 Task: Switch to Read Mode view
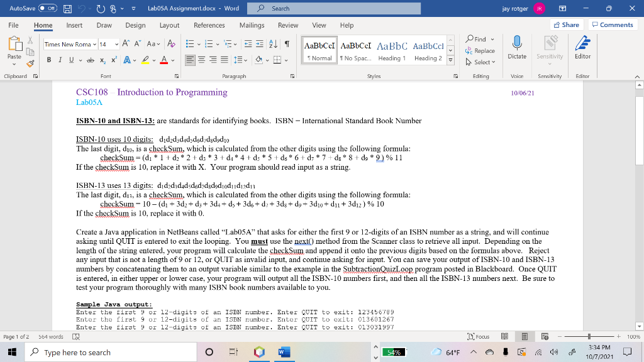coord(504,337)
